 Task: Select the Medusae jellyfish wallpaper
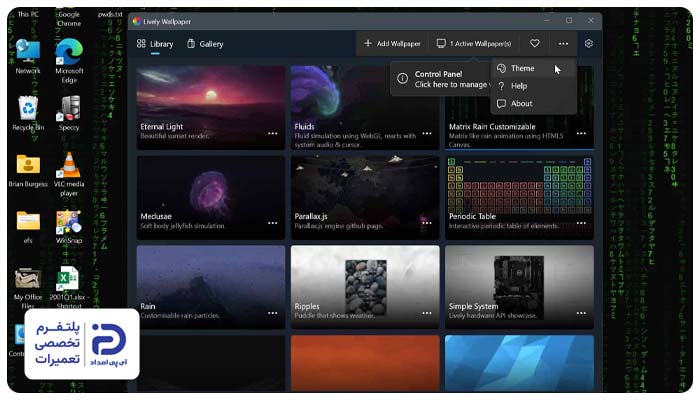pyautogui.click(x=211, y=197)
